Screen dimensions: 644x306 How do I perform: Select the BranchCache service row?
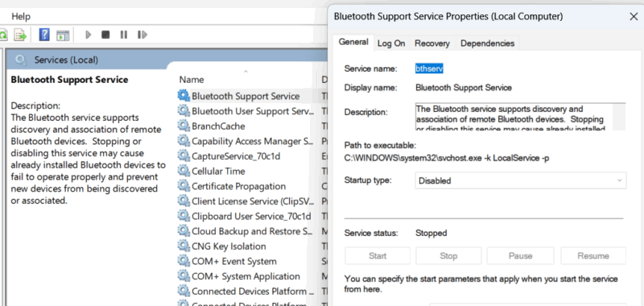click(218, 126)
